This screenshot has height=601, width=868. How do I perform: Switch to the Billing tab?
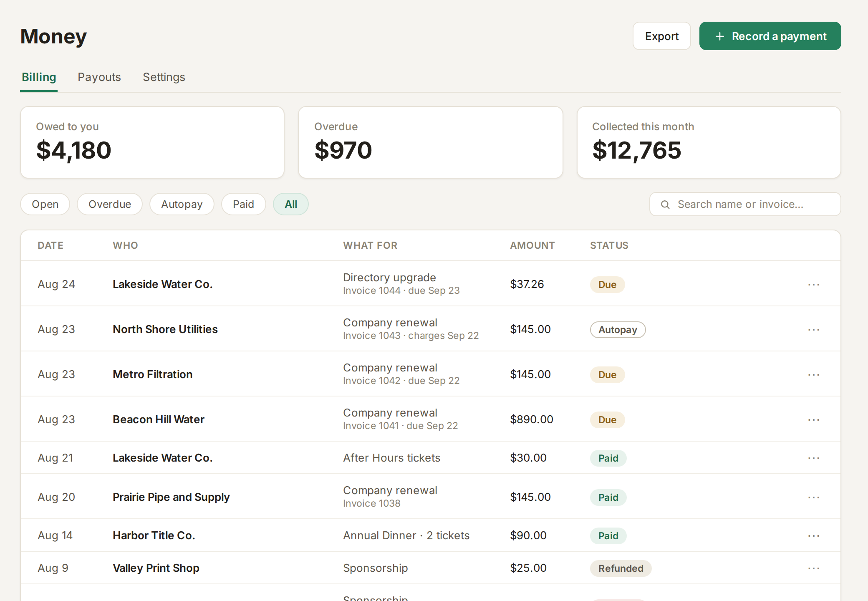pos(39,77)
